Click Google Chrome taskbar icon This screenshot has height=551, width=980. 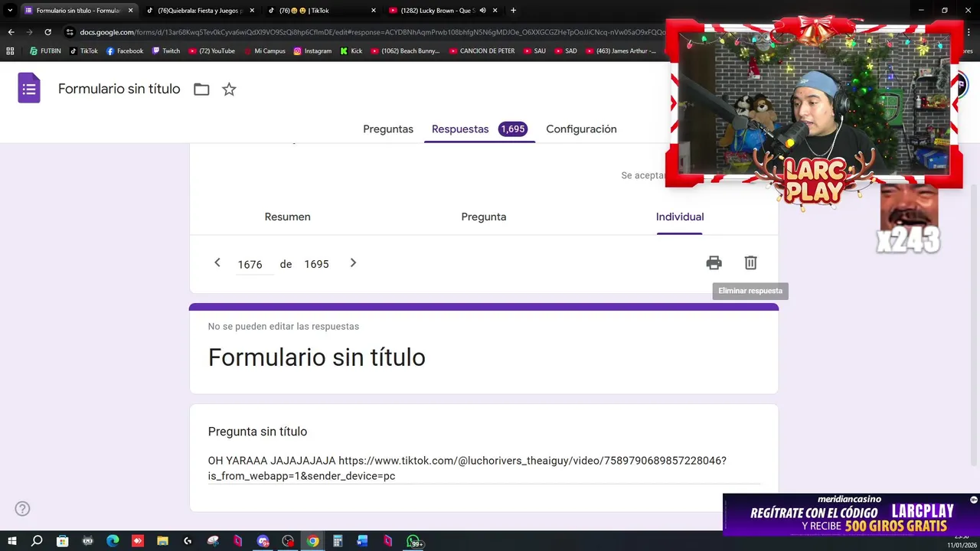[x=313, y=541]
